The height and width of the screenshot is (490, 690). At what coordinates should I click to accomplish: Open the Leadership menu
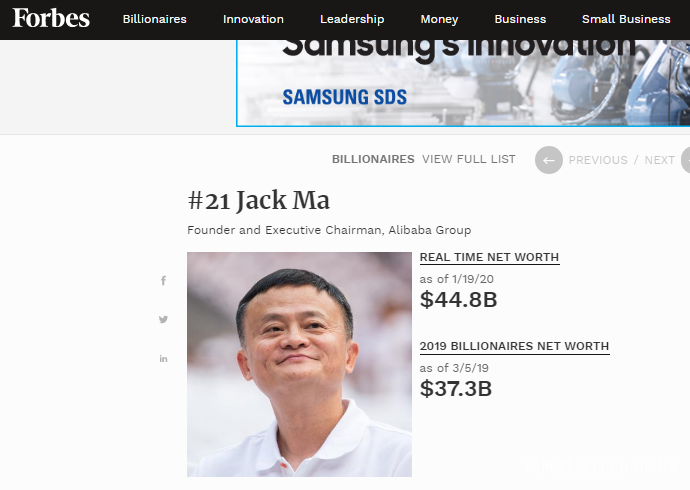point(352,19)
